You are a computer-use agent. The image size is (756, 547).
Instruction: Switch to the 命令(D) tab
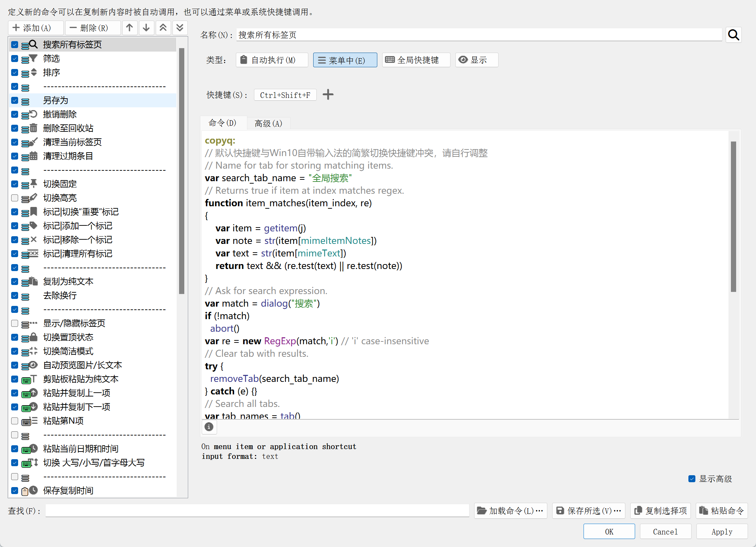point(223,123)
